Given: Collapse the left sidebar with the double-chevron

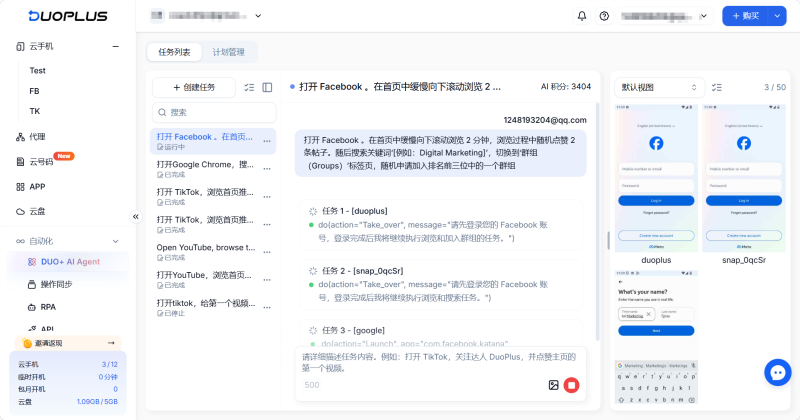Looking at the screenshot, I should tap(136, 217).
